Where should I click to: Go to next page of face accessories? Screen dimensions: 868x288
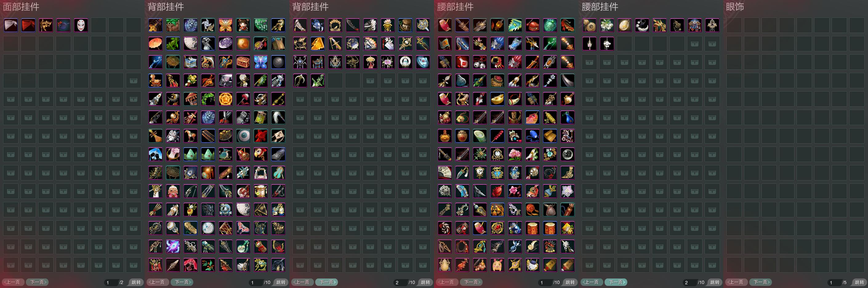[x=38, y=282]
